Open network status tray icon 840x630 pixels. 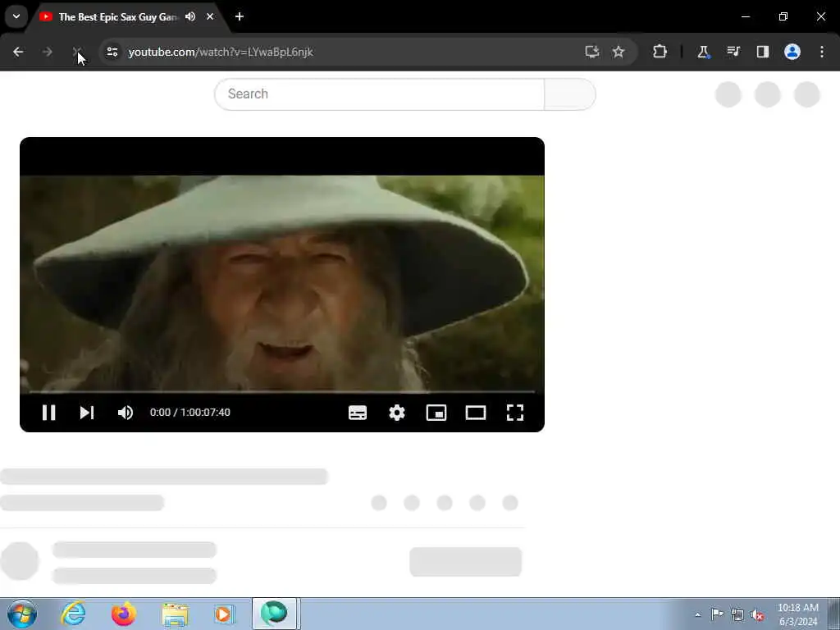737,614
